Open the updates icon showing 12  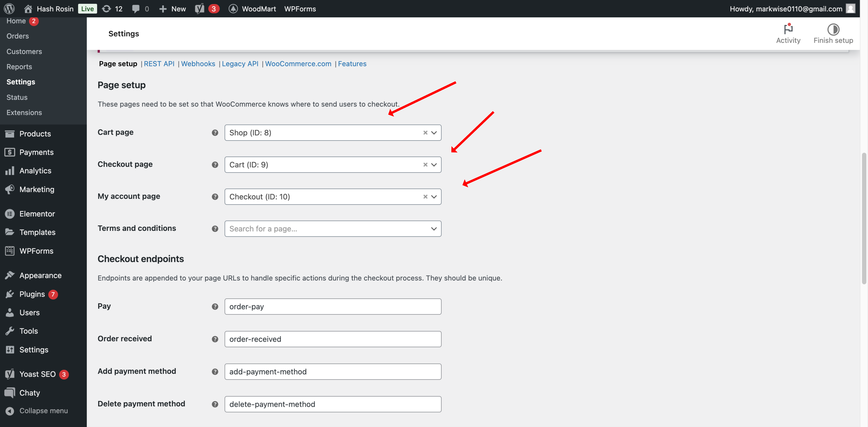[106, 9]
